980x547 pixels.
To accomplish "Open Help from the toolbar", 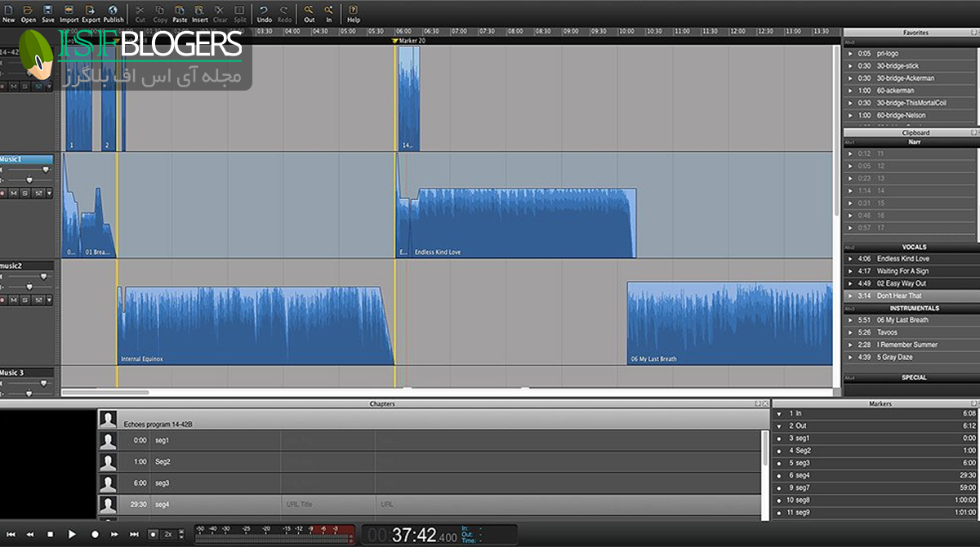I will 353,11.
